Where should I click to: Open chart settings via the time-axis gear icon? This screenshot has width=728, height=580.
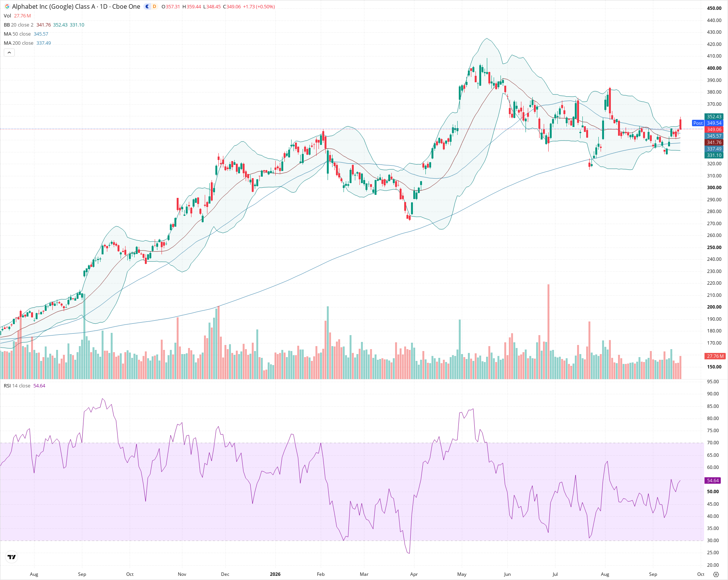(716, 574)
